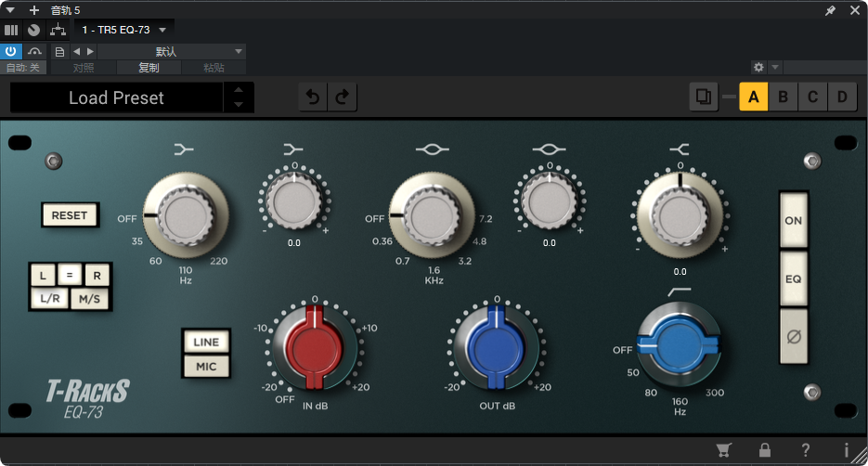Select preset slot D
This screenshot has height=466, width=868.
(842, 97)
